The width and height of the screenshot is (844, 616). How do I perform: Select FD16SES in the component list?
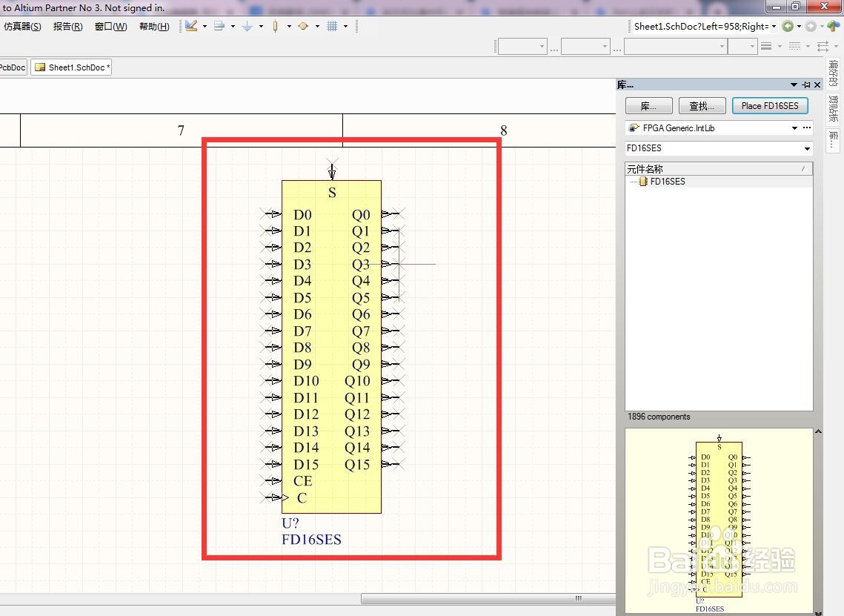pyautogui.click(x=668, y=182)
